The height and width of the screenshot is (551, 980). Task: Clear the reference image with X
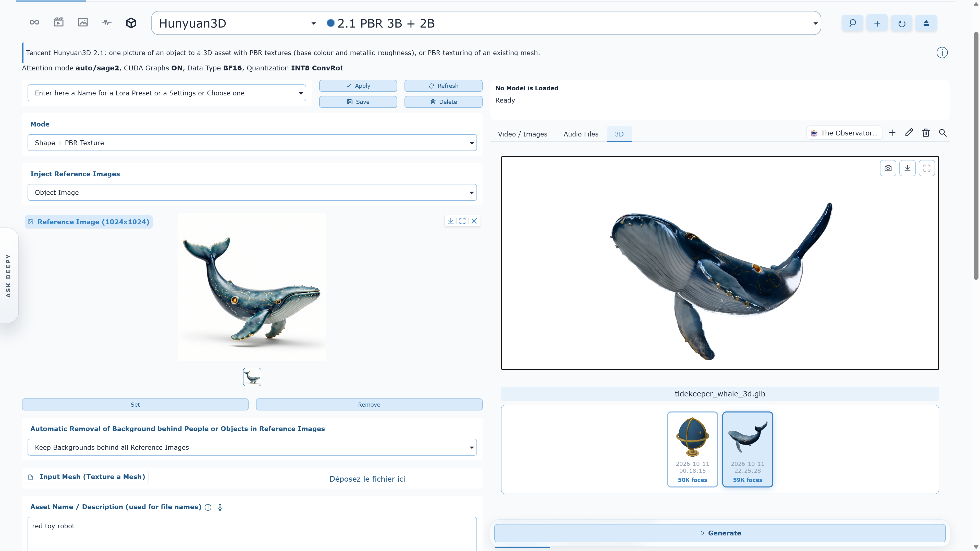(x=474, y=221)
